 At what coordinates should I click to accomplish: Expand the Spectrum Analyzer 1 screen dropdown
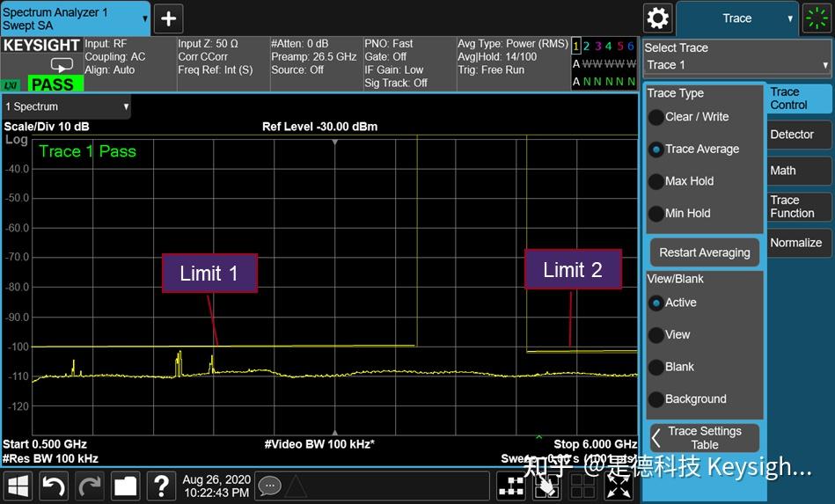click(x=75, y=18)
